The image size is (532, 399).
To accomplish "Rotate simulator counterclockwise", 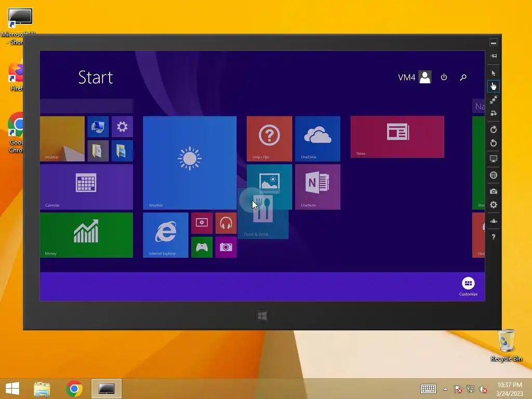I will point(494,143).
